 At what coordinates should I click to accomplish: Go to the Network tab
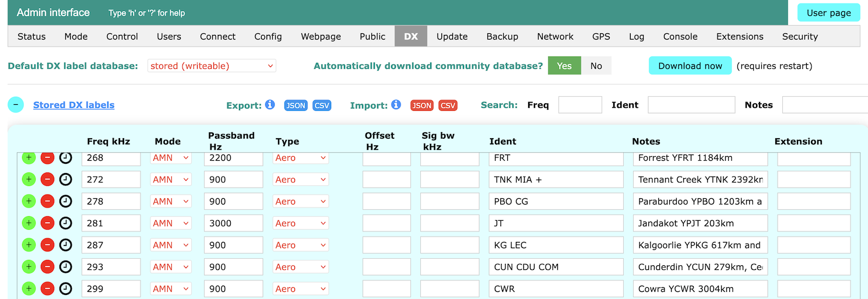point(555,36)
